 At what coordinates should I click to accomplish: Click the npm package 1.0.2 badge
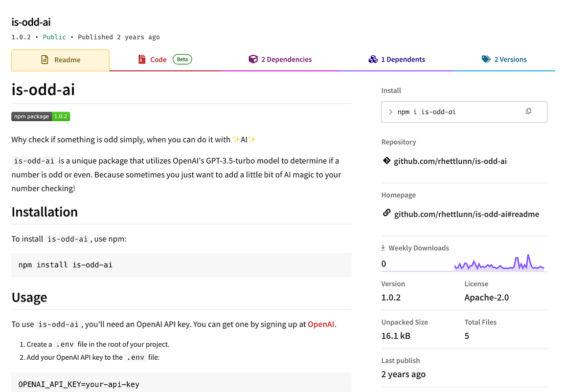41,116
